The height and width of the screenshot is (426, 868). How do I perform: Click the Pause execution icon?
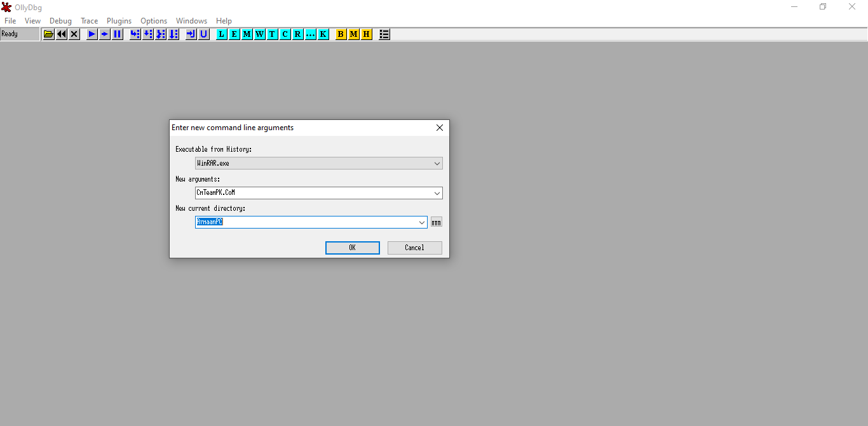coord(118,34)
